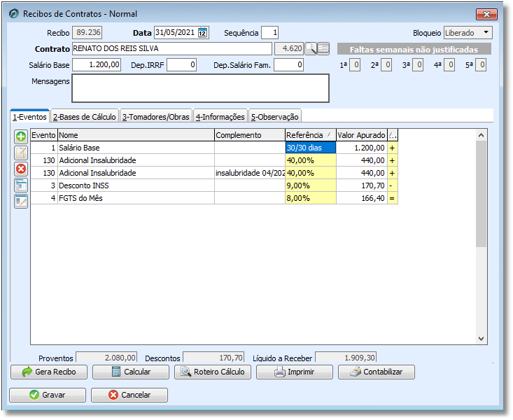The height and width of the screenshot is (420, 513).
Task: Click the Valor Apurado column header
Action: click(362, 135)
